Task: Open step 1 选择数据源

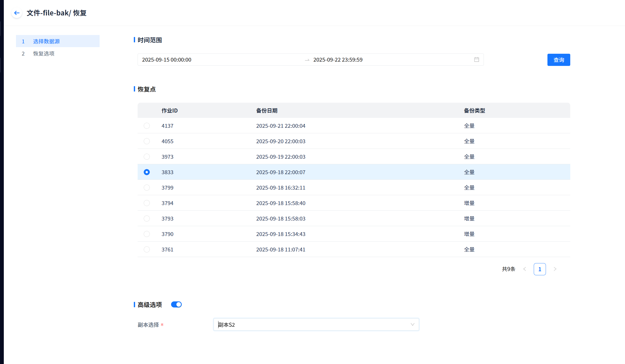Action: (x=46, y=41)
